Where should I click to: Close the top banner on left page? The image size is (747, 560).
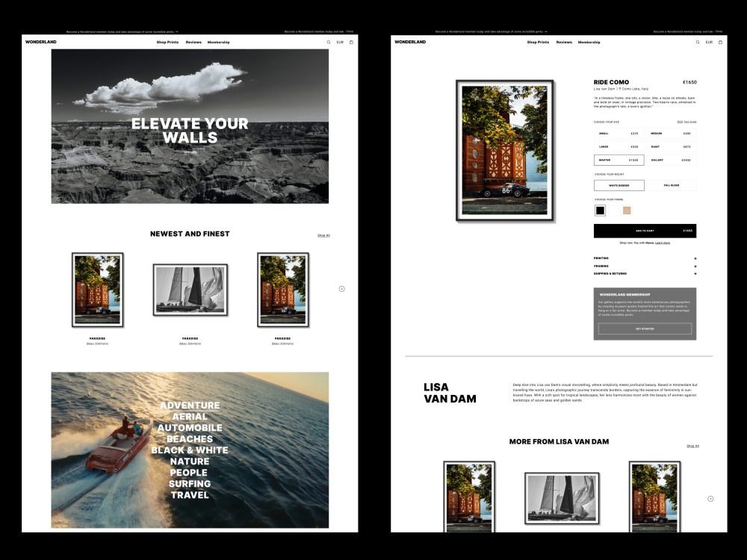(350, 31)
